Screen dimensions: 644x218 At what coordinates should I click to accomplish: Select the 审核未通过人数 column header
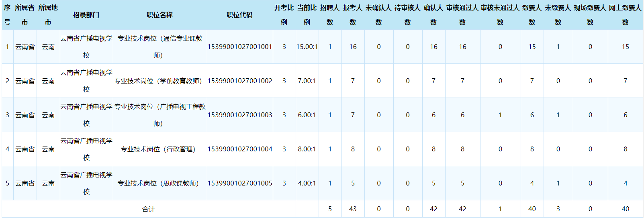tap(500, 15)
